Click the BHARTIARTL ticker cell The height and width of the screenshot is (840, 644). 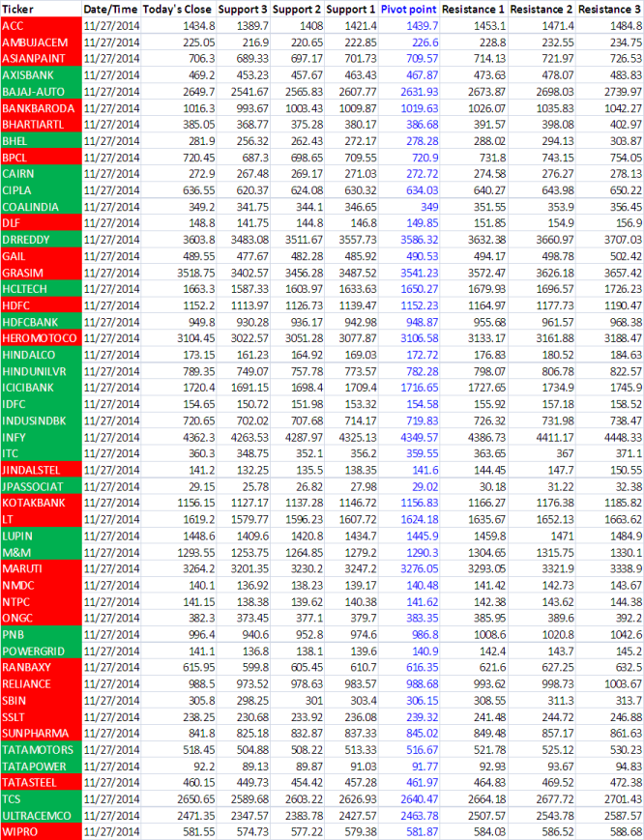(x=41, y=125)
